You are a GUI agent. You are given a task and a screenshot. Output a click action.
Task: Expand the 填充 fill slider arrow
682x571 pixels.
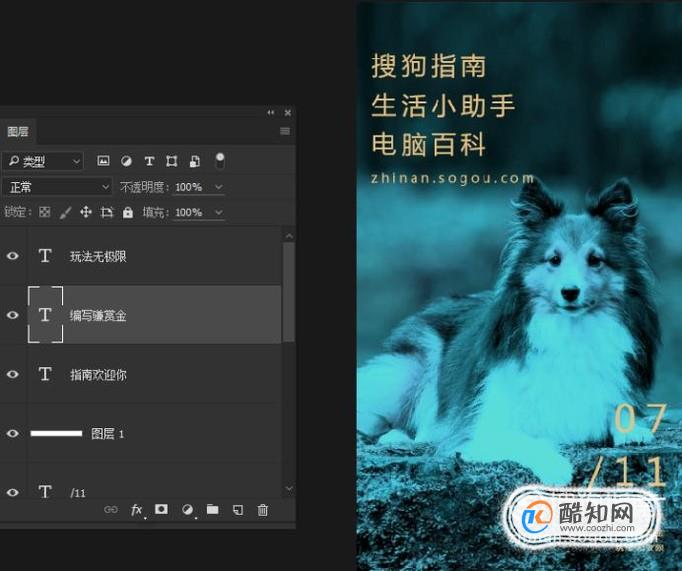218,212
